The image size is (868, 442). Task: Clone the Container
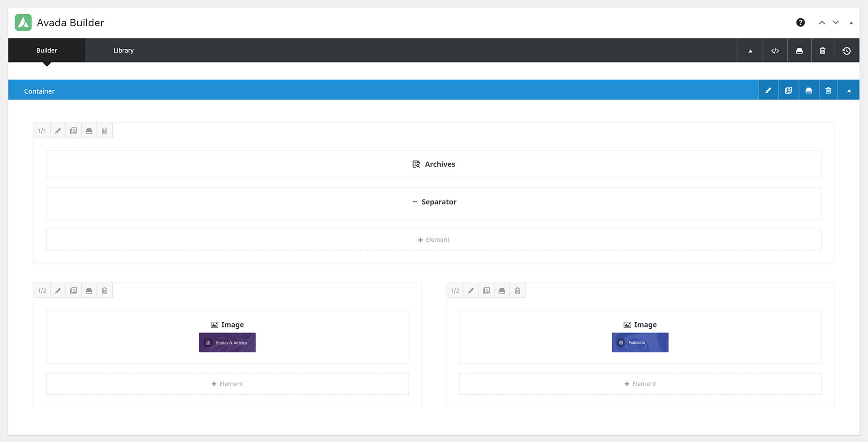coord(788,90)
